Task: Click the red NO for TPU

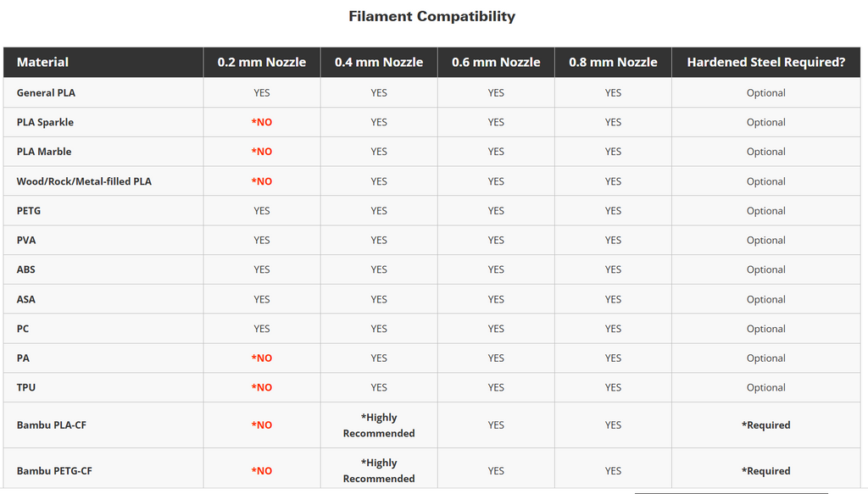Action: [262, 387]
